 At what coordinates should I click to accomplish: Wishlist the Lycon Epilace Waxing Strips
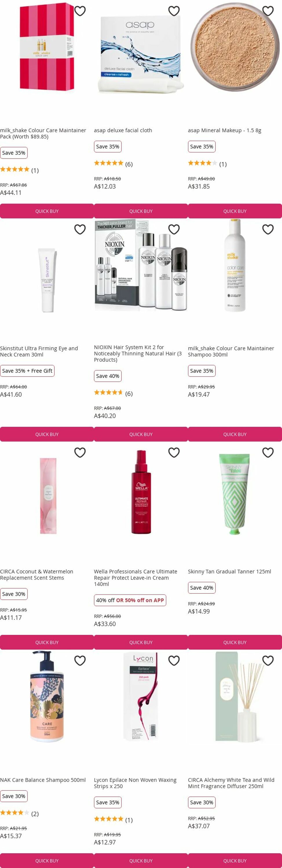click(x=174, y=661)
